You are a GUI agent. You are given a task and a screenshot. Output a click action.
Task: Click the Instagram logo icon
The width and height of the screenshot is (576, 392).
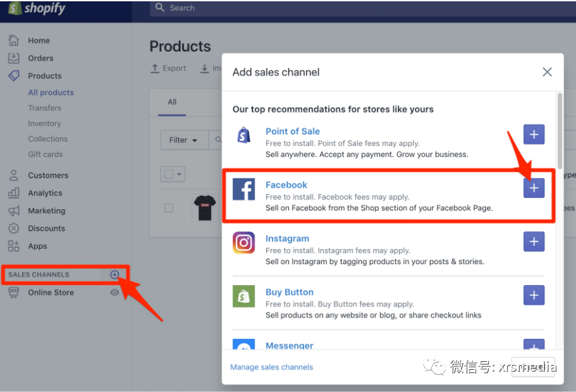tap(244, 243)
